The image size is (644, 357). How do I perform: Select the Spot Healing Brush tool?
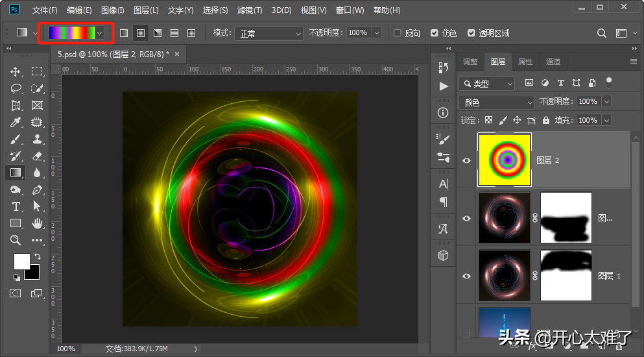(x=37, y=122)
